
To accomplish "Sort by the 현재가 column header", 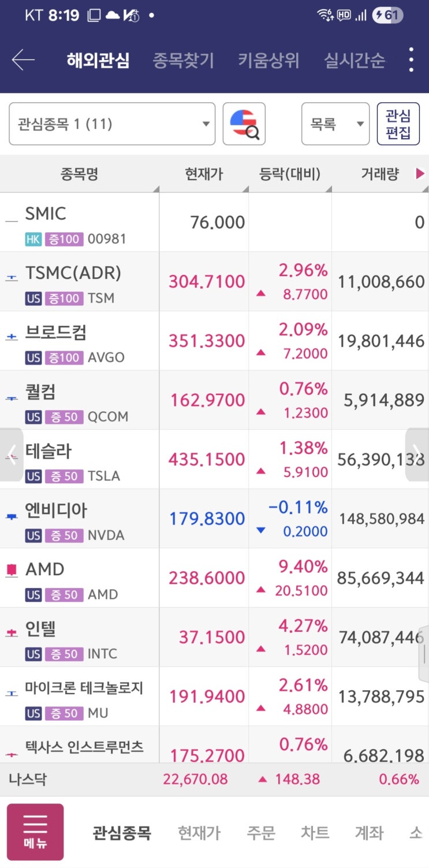I will click(x=204, y=174).
